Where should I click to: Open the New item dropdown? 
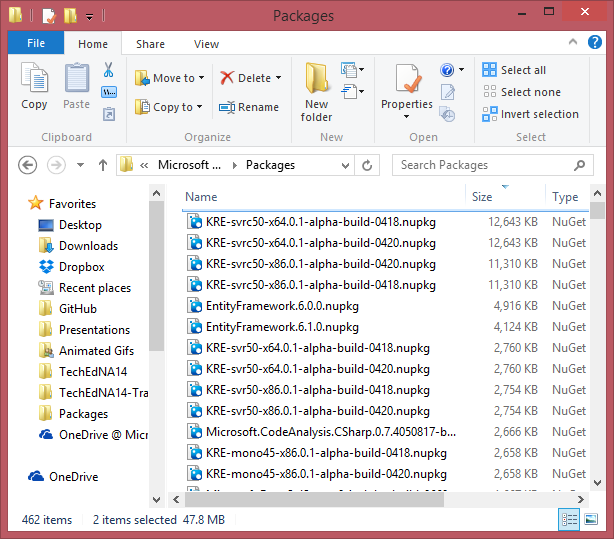pyautogui.click(x=352, y=70)
